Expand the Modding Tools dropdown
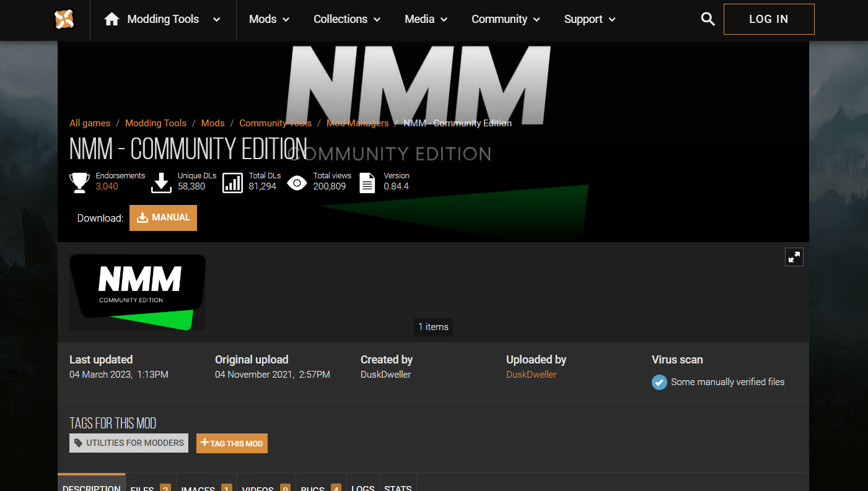The height and width of the screenshot is (491, 868). click(216, 20)
